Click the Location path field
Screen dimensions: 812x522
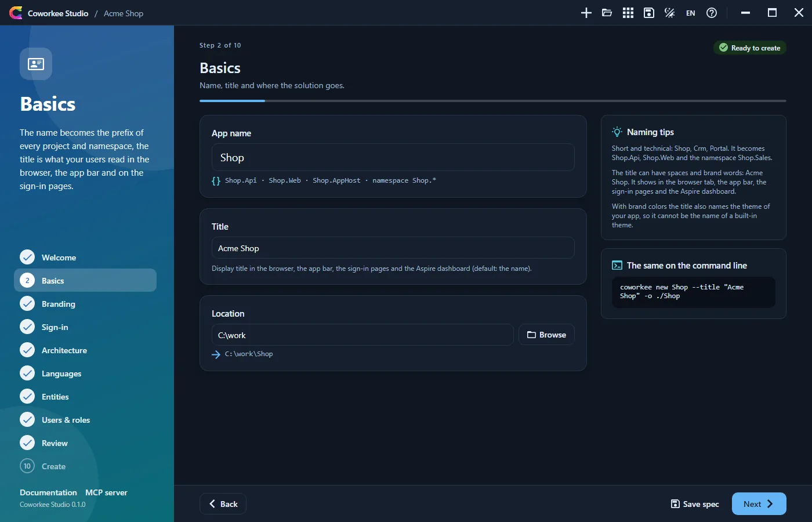(x=362, y=335)
